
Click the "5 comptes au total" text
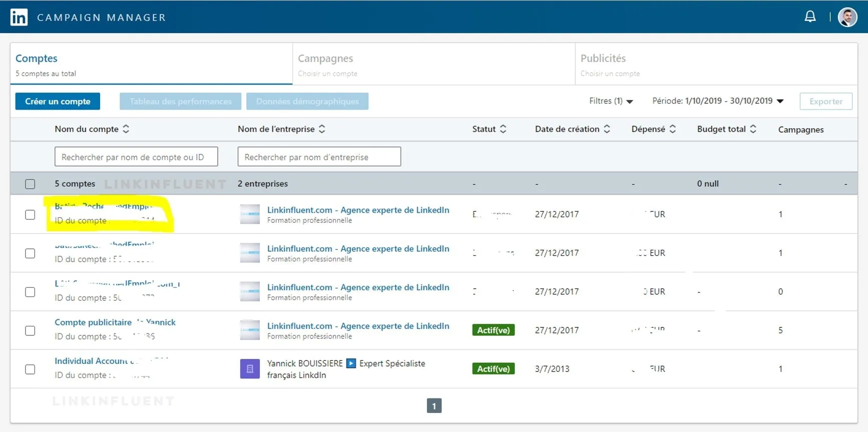coord(46,74)
